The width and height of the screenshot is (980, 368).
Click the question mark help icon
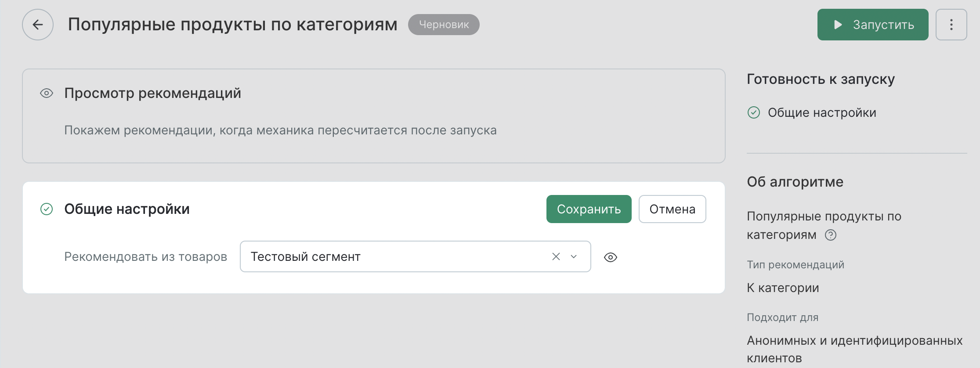point(831,235)
